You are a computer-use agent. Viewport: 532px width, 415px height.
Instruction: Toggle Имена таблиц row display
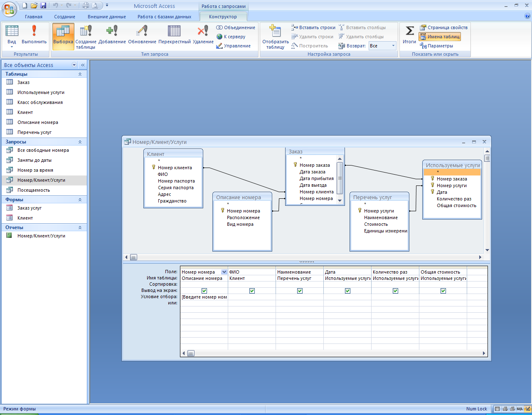click(x=440, y=37)
